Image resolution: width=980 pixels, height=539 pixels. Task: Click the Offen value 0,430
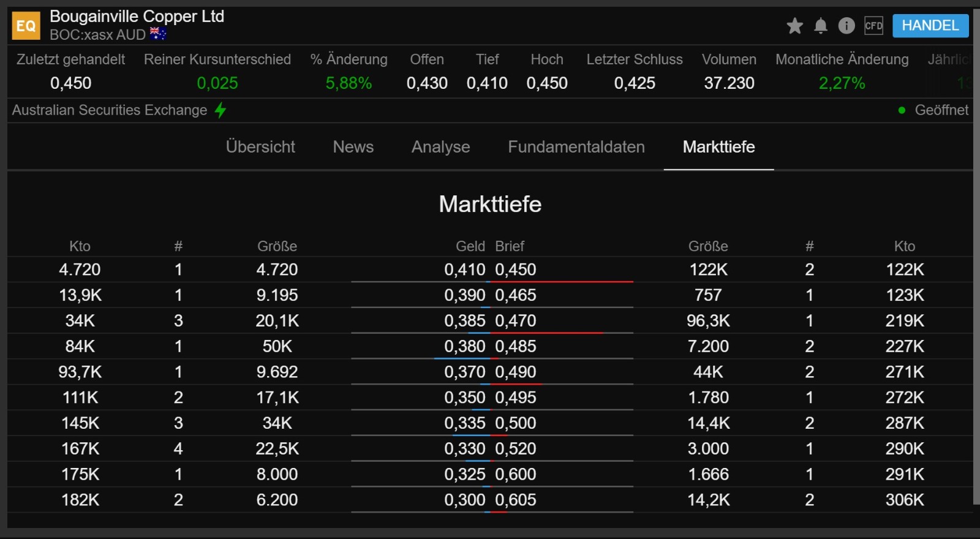[427, 83]
